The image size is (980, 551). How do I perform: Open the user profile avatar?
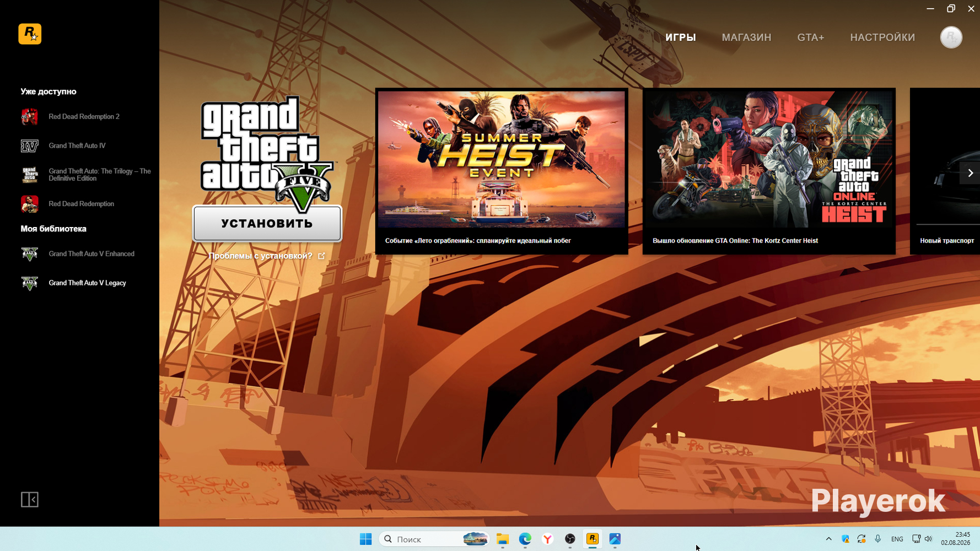pyautogui.click(x=951, y=37)
